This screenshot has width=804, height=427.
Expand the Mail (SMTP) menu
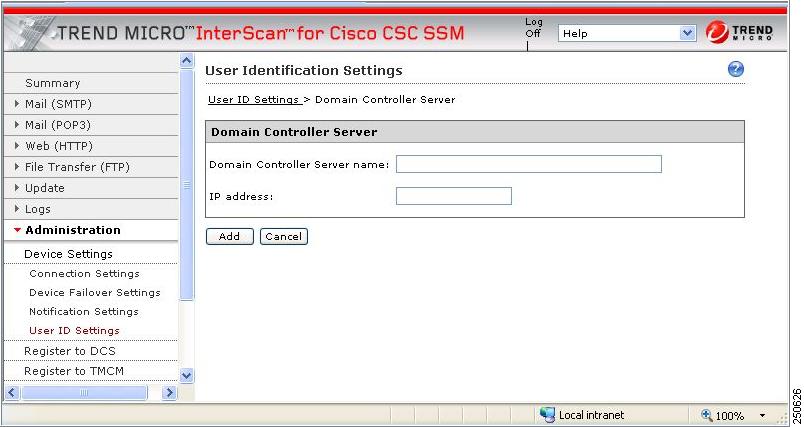pyautogui.click(x=58, y=104)
